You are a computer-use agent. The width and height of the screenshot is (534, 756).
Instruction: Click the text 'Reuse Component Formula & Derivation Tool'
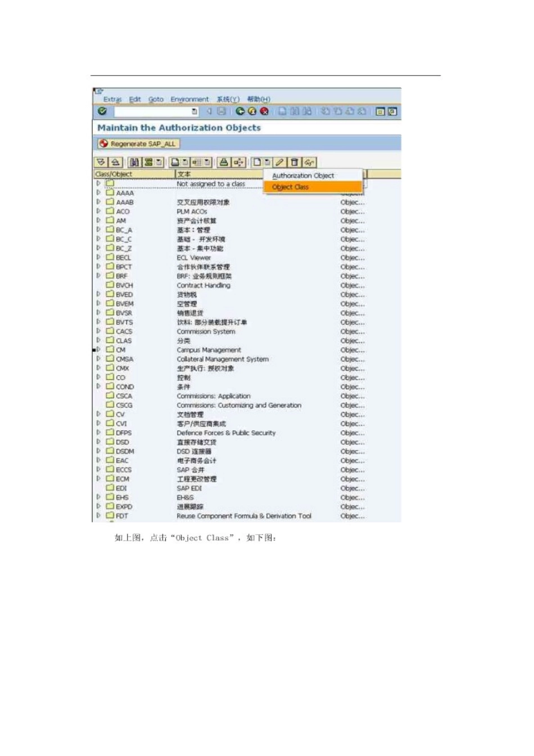tap(244, 516)
